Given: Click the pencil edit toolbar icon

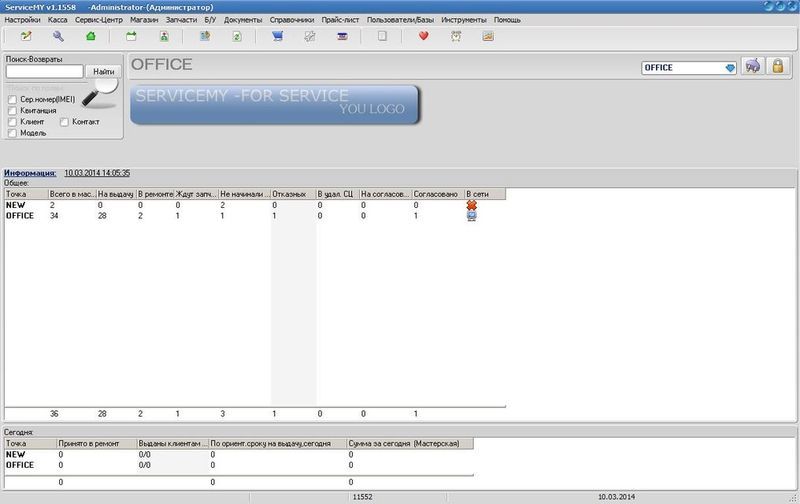Looking at the screenshot, I should coord(26,36).
